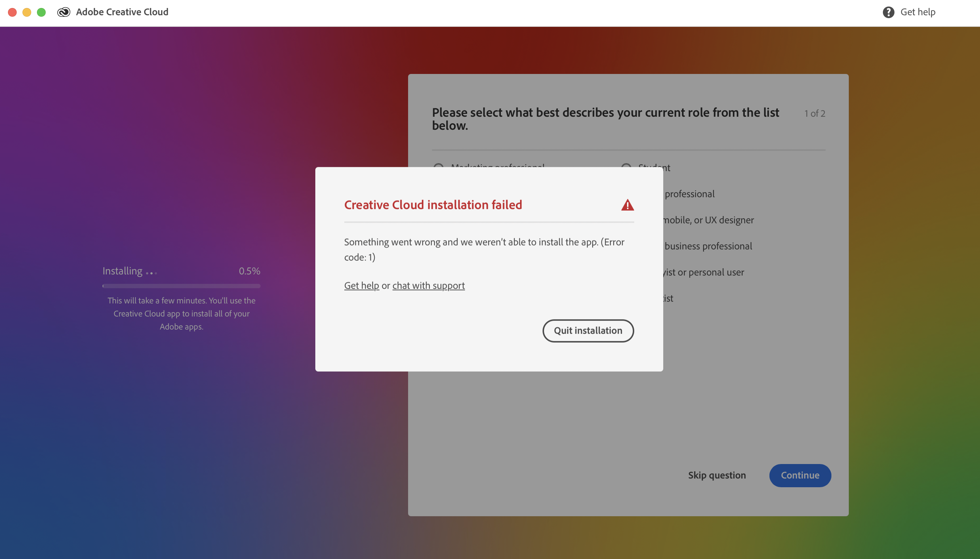The width and height of the screenshot is (980, 559).
Task: Choose the business professional option
Action: click(708, 246)
